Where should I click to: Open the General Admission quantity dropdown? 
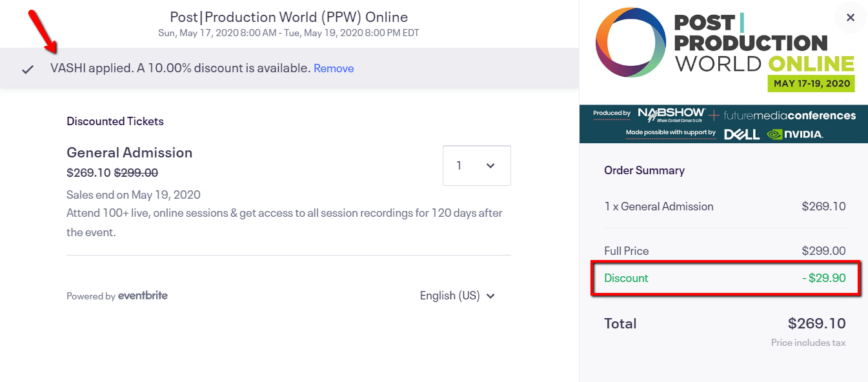coord(476,166)
